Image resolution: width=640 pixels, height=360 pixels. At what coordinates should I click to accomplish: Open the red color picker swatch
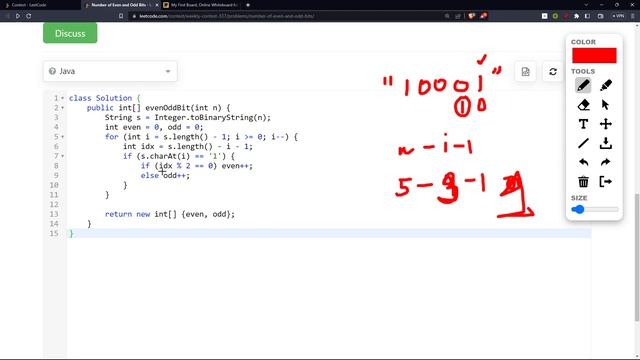point(594,56)
